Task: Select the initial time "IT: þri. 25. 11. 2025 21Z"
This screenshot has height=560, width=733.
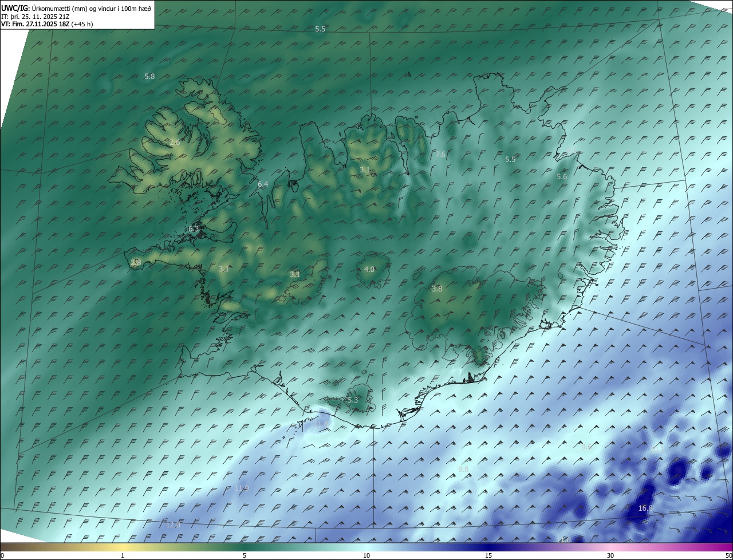Action: coord(36,16)
